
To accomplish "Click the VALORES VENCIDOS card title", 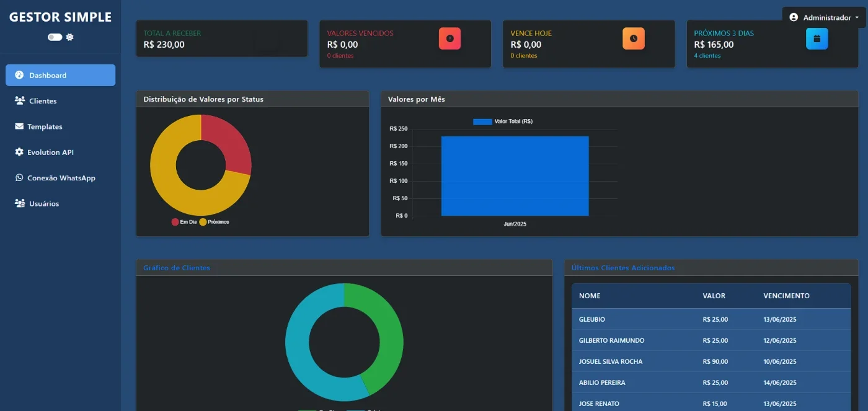I will click(360, 33).
